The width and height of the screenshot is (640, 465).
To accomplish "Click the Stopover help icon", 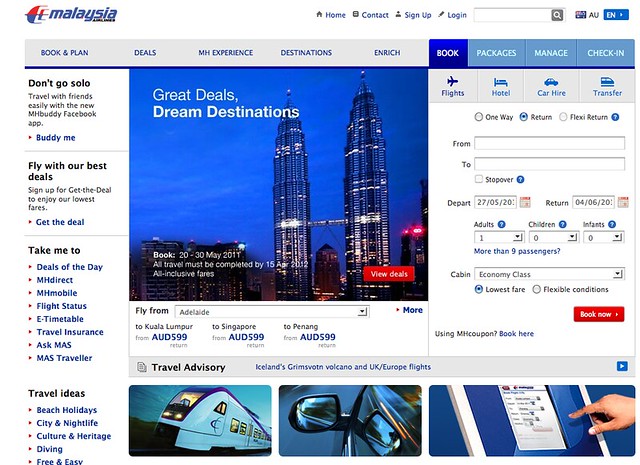I will [x=520, y=179].
